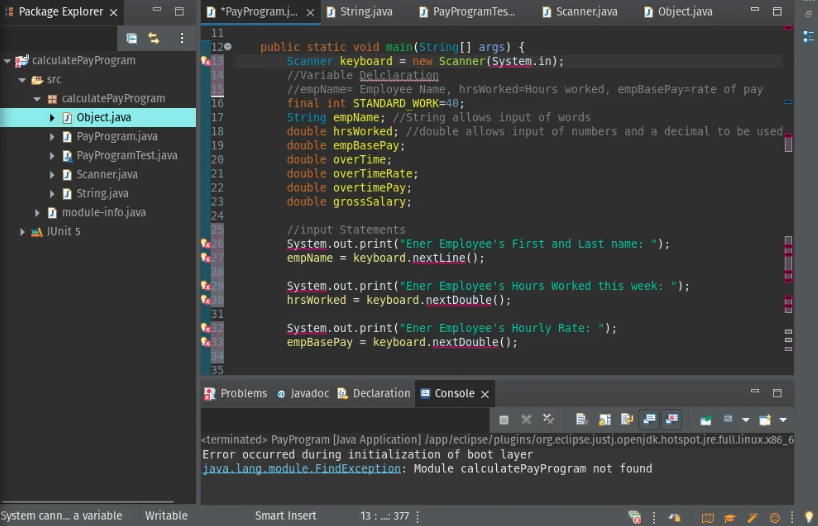
Task: Click error marker on line 29
Action: [206, 286]
